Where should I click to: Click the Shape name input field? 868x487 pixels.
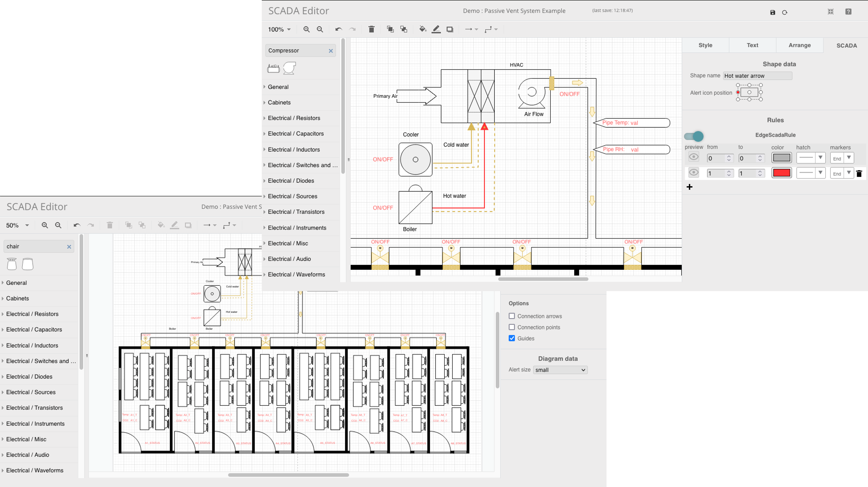757,76
